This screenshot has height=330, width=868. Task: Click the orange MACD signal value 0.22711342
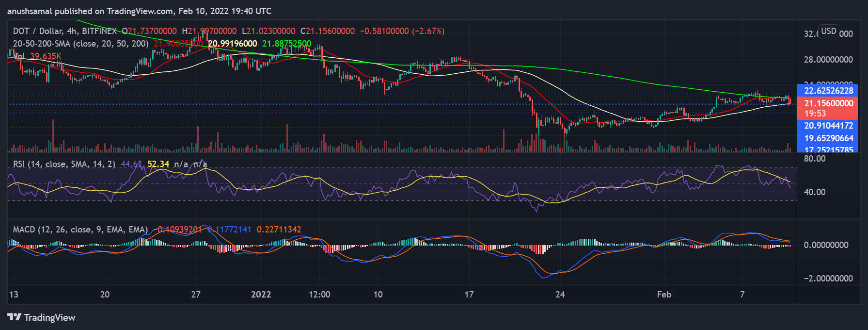(279, 230)
